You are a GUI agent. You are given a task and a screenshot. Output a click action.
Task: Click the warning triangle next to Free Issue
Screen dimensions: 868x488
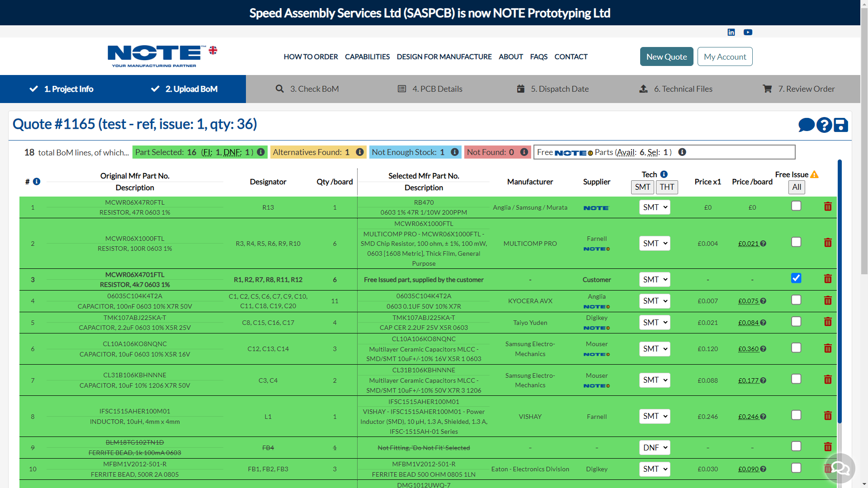click(x=815, y=174)
